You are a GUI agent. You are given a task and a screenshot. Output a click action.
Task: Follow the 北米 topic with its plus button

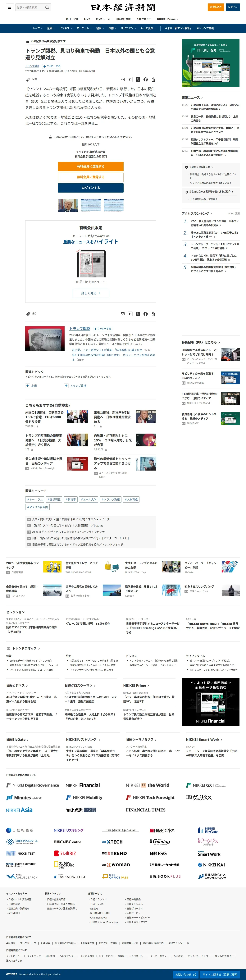27,386
